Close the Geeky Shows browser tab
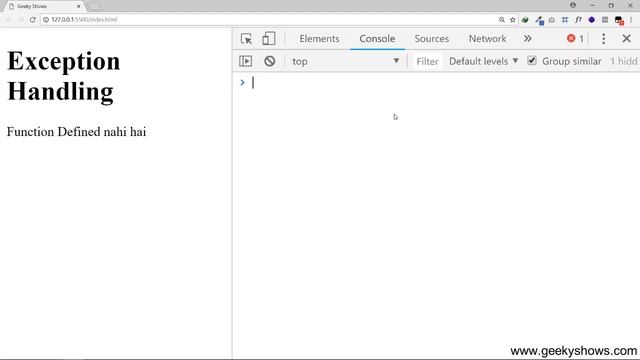 (x=78, y=7)
